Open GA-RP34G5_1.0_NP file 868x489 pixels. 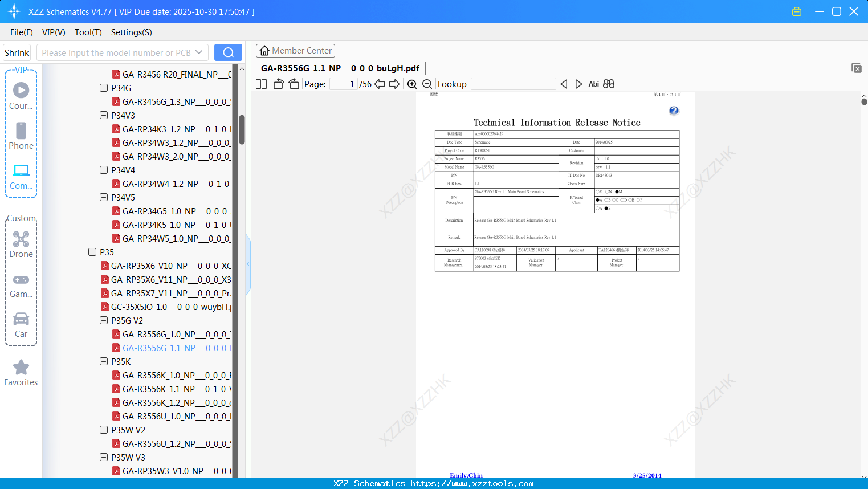click(x=172, y=211)
